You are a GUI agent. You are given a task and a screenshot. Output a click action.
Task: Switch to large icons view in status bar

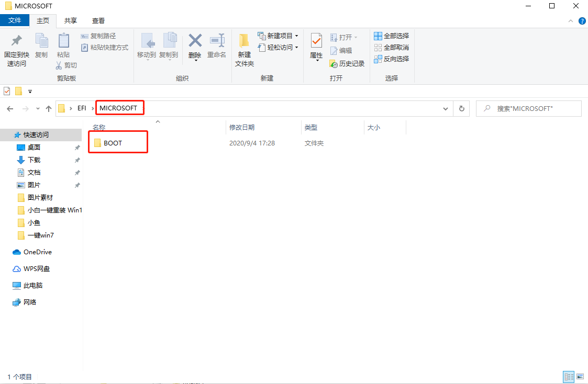point(580,377)
